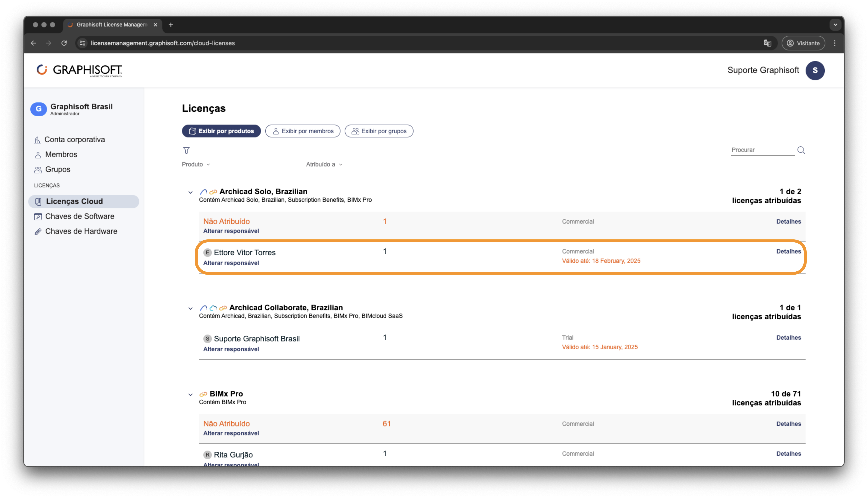Click the Procurar search field
Viewport: 868px width, 498px height.
[x=762, y=150]
